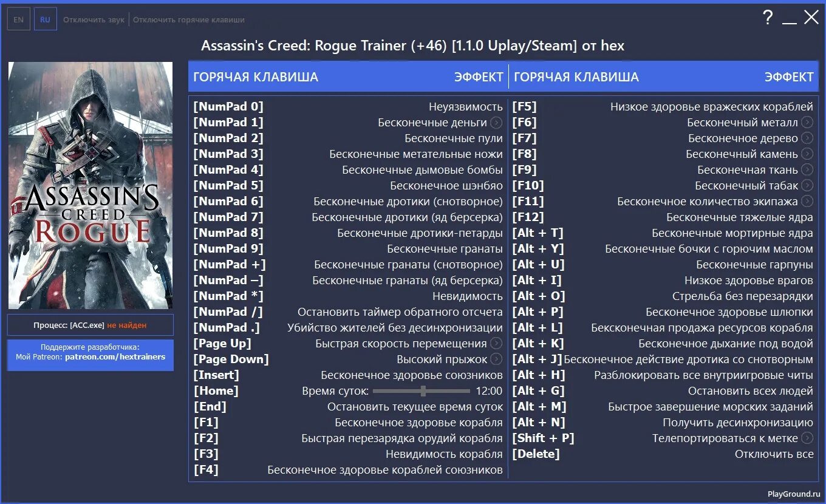Select the [NumPad 3] hotkey label
The image size is (826, 504).
pyautogui.click(x=228, y=154)
